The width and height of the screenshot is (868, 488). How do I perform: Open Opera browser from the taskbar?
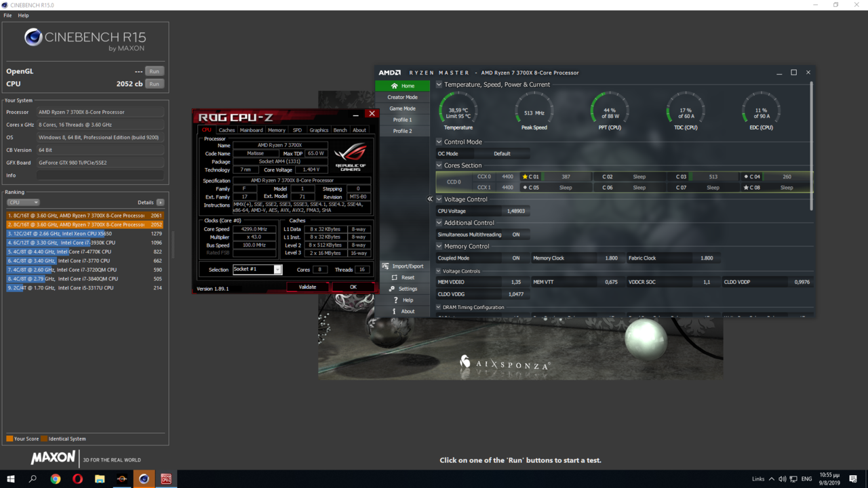click(77, 479)
